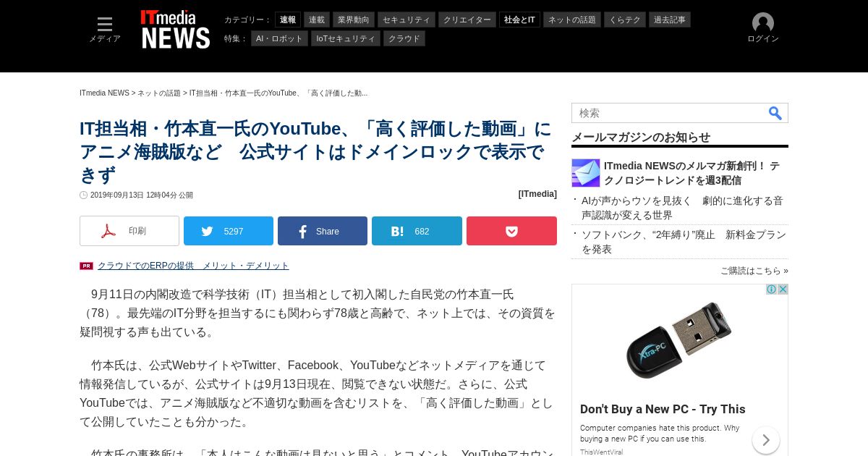Share article via Twitter button
The height and width of the screenshot is (456, 868).
229,231
